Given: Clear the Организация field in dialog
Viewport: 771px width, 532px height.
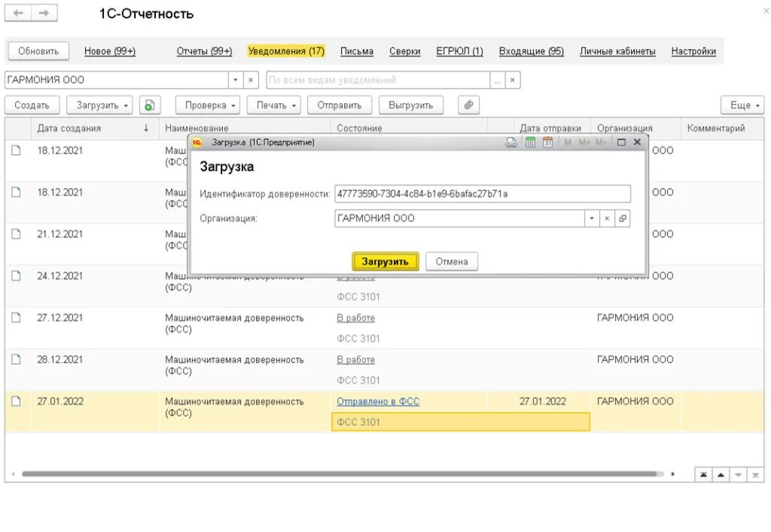Looking at the screenshot, I should click(607, 218).
